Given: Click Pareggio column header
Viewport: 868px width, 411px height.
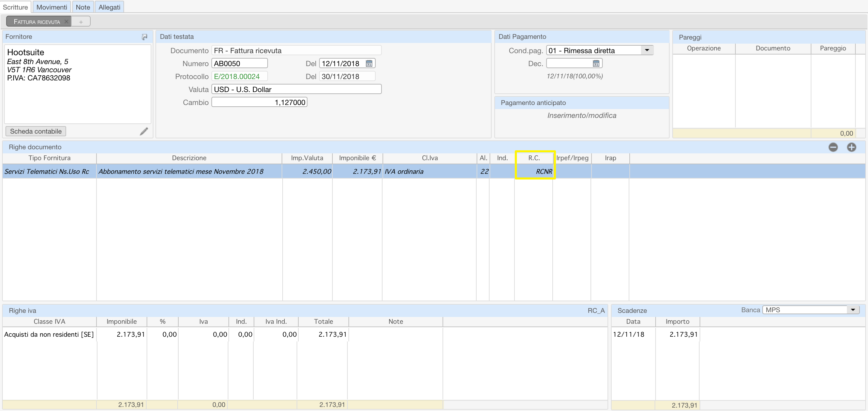Looking at the screenshot, I should click(x=833, y=48).
